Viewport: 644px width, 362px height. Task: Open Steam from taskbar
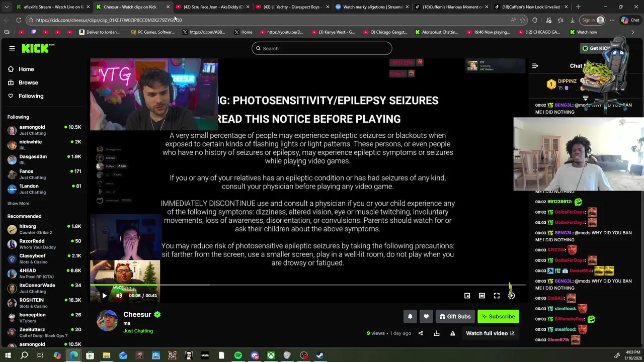tap(320, 355)
